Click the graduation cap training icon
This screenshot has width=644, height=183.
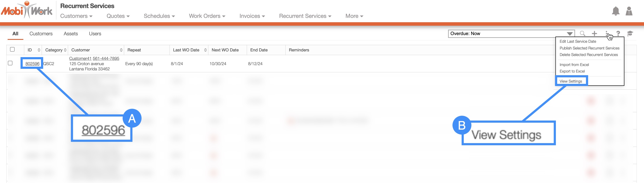tap(630, 34)
